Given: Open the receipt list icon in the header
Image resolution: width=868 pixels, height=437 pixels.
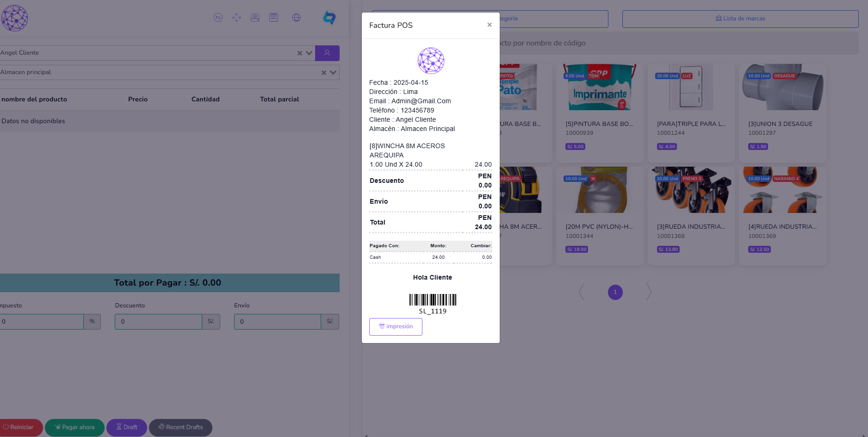Looking at the screenshot, I should pos(273,18).
